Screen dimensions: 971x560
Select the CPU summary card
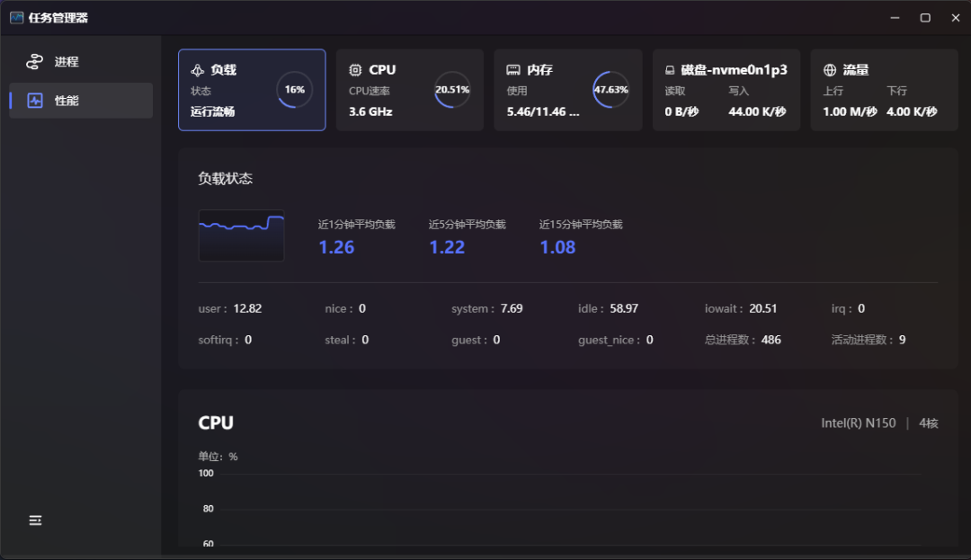[410, 90]
